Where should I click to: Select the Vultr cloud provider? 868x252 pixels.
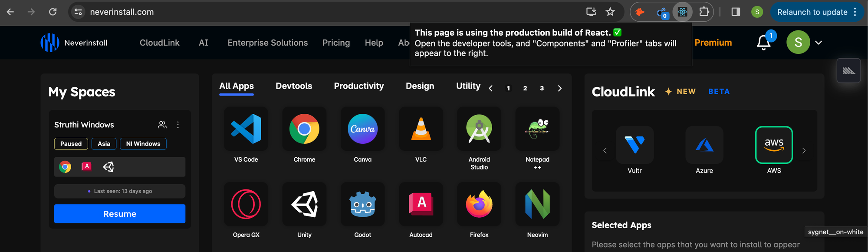point(635,145)
